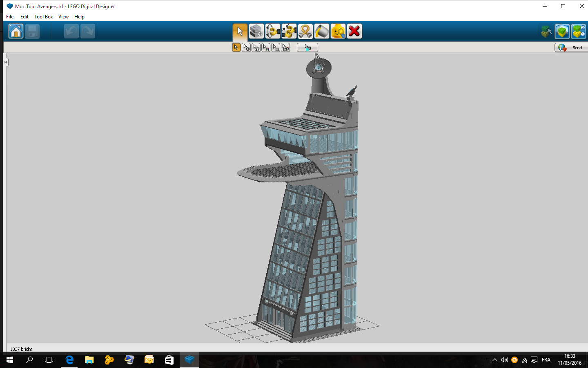Pick the Flex tool hose icon
This screenshot has width=588, height=368.
point(305,31)
